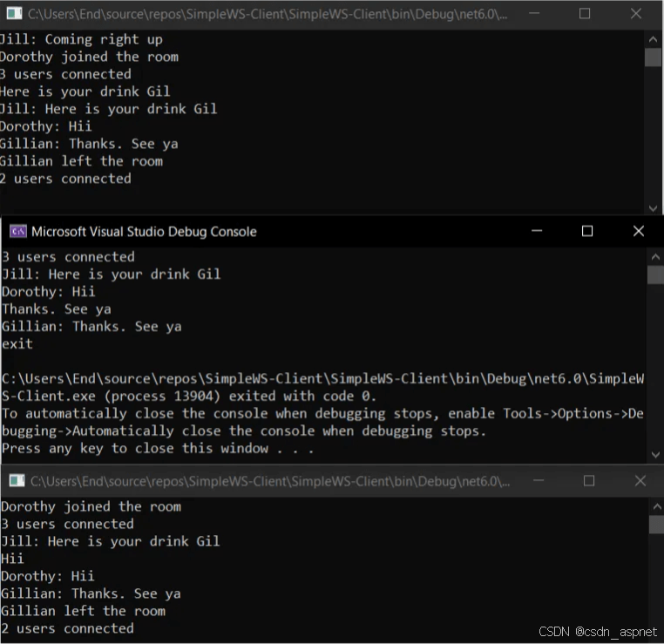Close the top SimpleWS-Client console window
664x644 pixels.
tap(636, 14)
